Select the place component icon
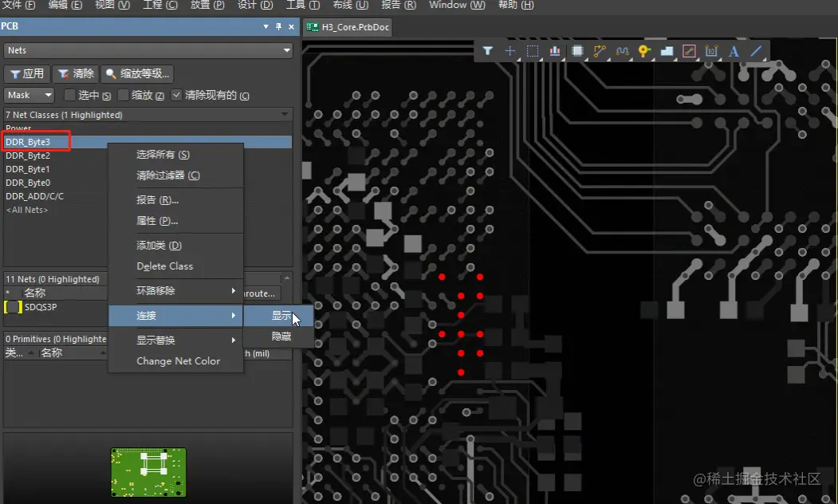The width and height of the screenshot is (838, 504). (577, 50)
